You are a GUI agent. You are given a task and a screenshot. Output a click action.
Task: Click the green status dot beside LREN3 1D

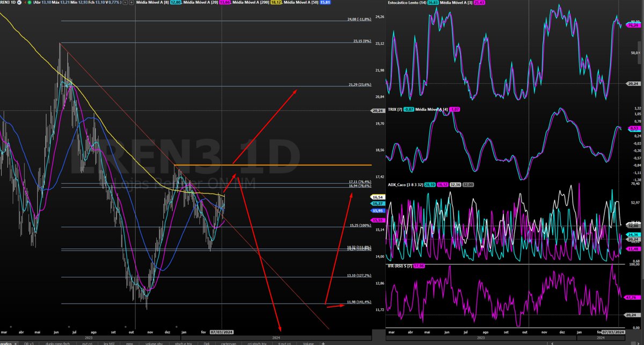pos(30,3)
